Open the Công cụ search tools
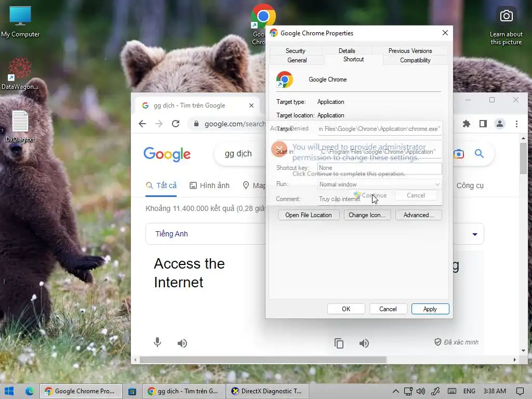This screenshot has height=399, width=532. point(470,185)
